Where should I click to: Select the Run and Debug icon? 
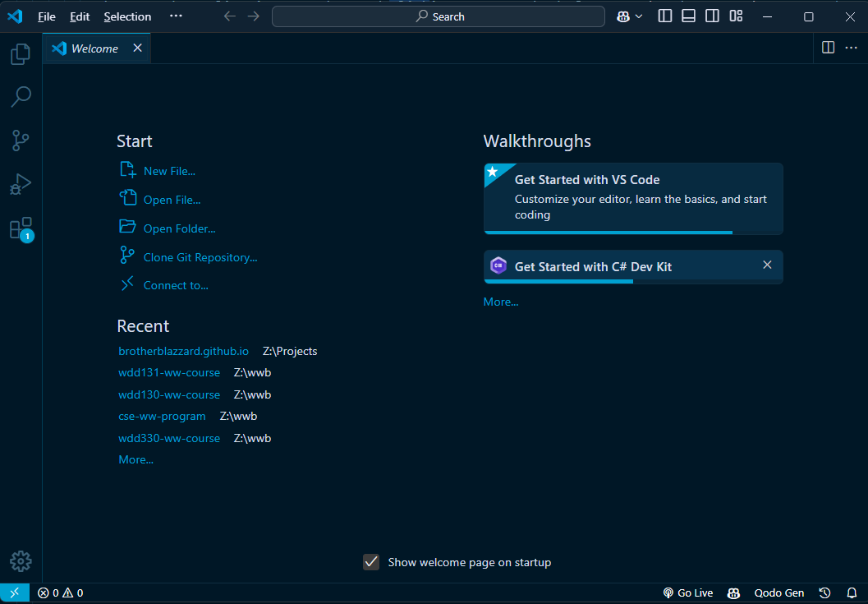click(x=20, y=183)
